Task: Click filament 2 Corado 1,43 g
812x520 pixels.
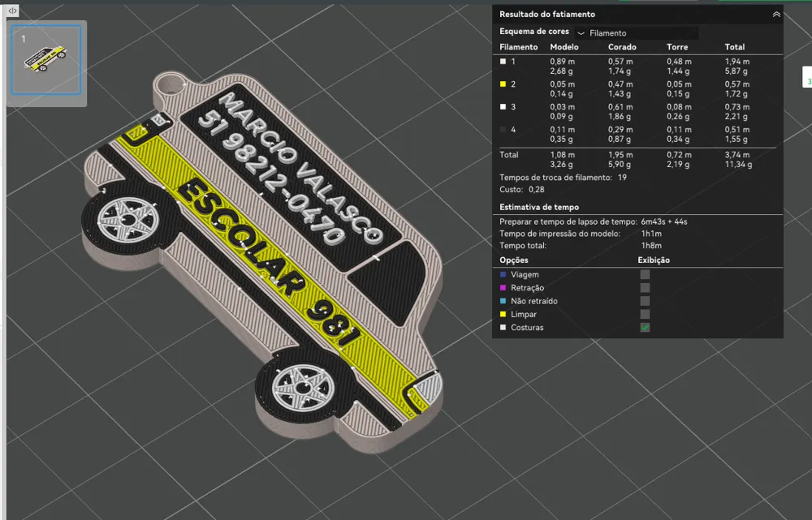Action: (620, 93)
